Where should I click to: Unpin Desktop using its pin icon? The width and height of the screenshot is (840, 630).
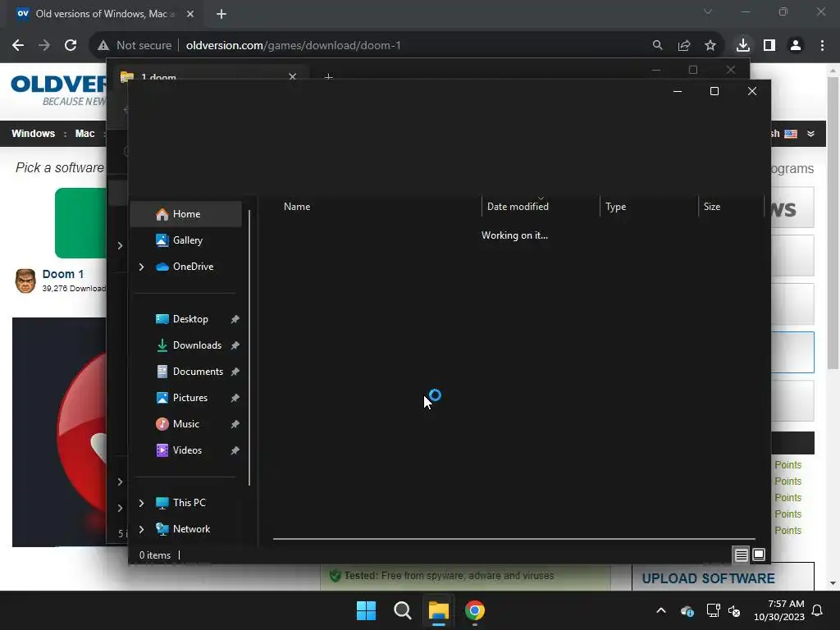(x=235, y=319)
